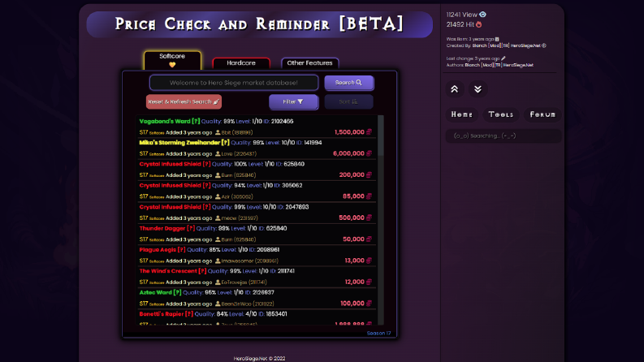
Task: Click seller BeenZinWoo under Aztec Ward
Action: tap(248, 304)
